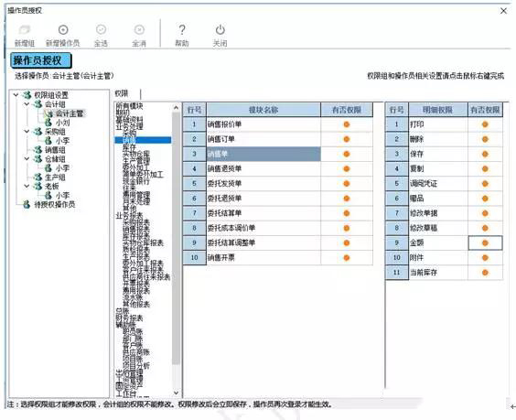516x420 pixels.
Task: Click the 全选 select-all toolbar icon
Action: pos(101,30)
